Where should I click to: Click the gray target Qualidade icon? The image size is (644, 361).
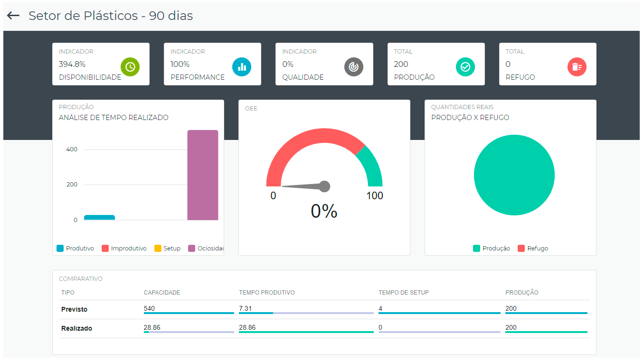coord(354,67)
